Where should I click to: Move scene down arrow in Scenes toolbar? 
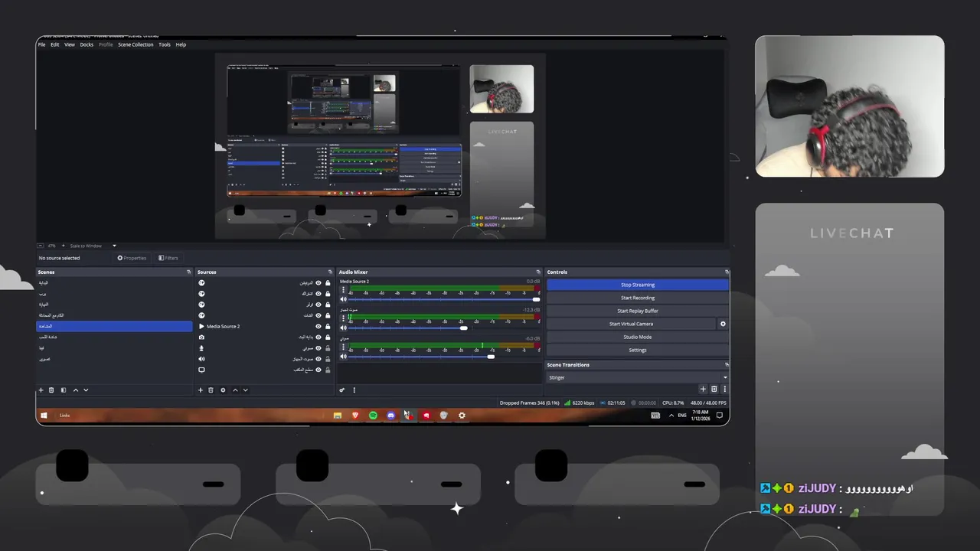pos(86,390)
